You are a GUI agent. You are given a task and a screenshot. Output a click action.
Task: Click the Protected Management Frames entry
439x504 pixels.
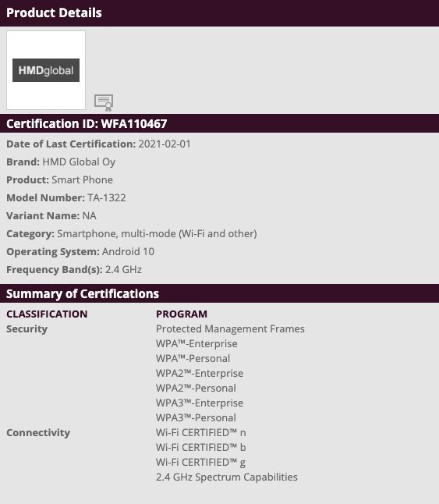click(x=230, y=328)
